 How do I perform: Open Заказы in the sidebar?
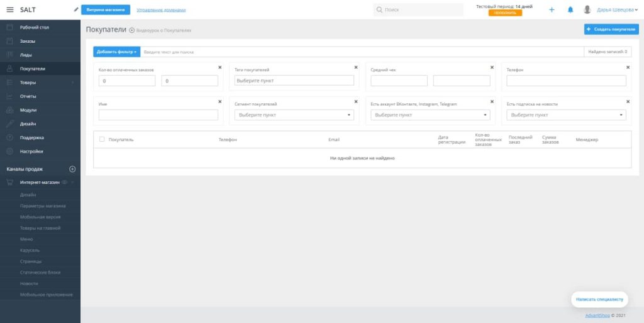(28, 41)
